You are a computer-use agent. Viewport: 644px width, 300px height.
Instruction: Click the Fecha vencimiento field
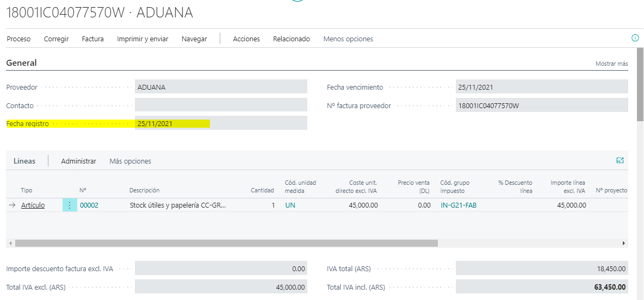[542, 86]
